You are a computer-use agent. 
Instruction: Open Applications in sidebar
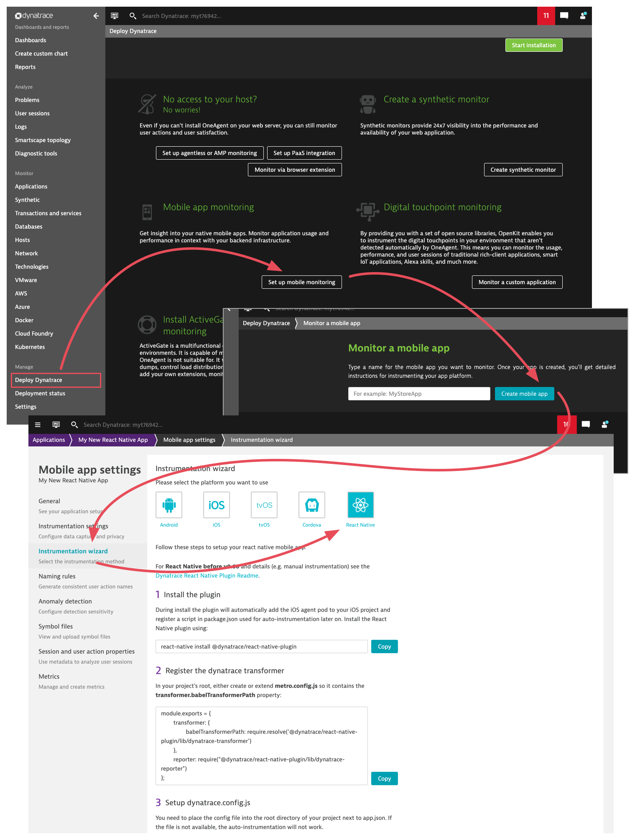(x=31, y=186)
